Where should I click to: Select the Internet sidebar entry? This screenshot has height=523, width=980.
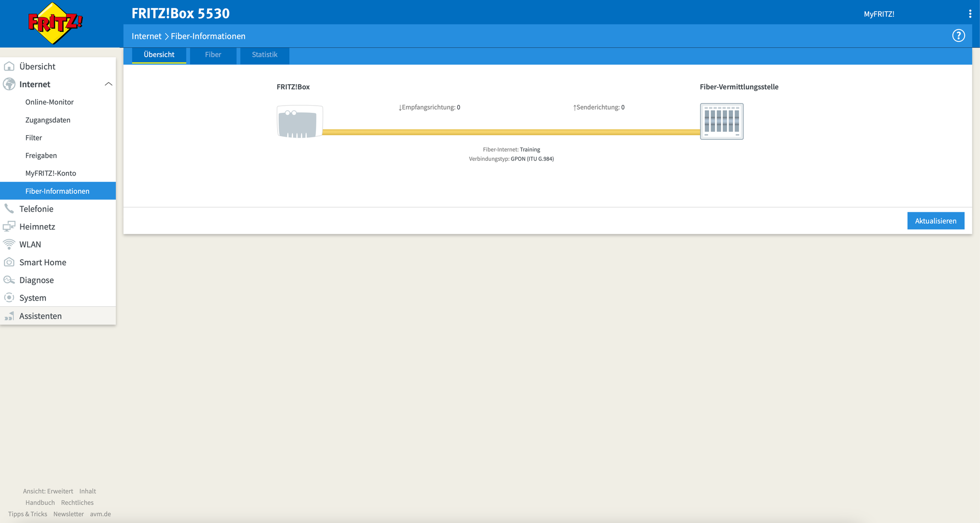pos(58,84)
